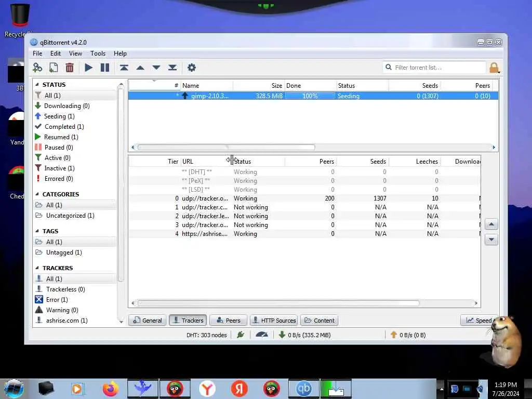Click the torrent list horizontal scrollbar
This screenshot has width=532, height=399.
(227, 147)
